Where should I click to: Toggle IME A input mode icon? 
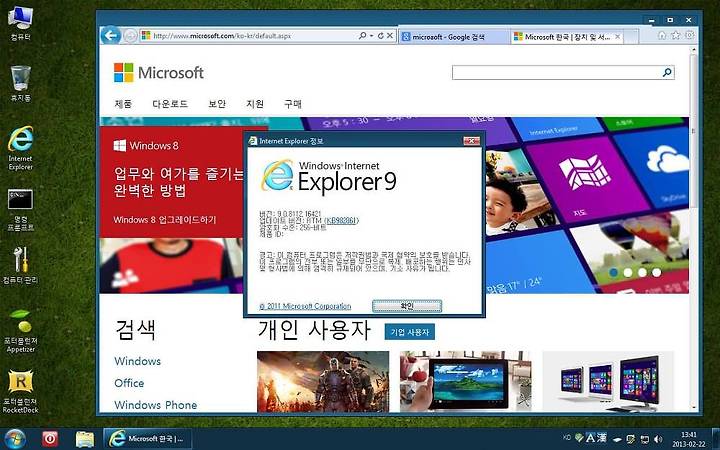coord(591,438)
